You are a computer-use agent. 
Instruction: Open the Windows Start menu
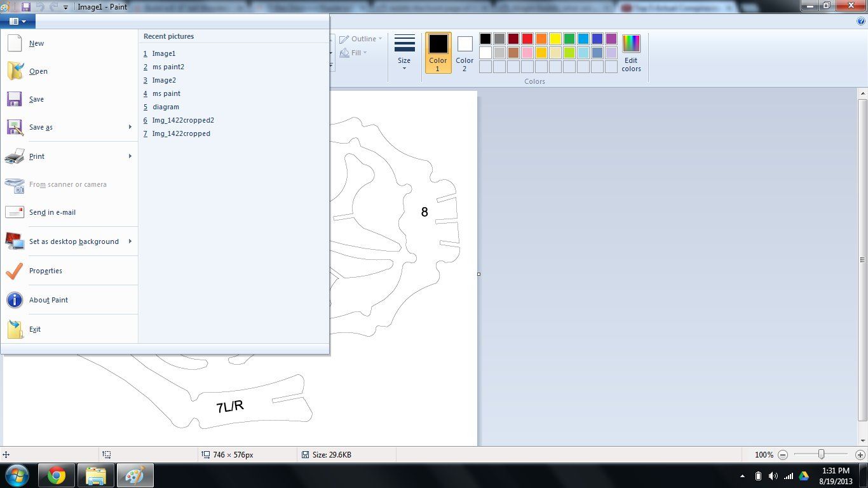pyautogui.click(x=17, y=475)
